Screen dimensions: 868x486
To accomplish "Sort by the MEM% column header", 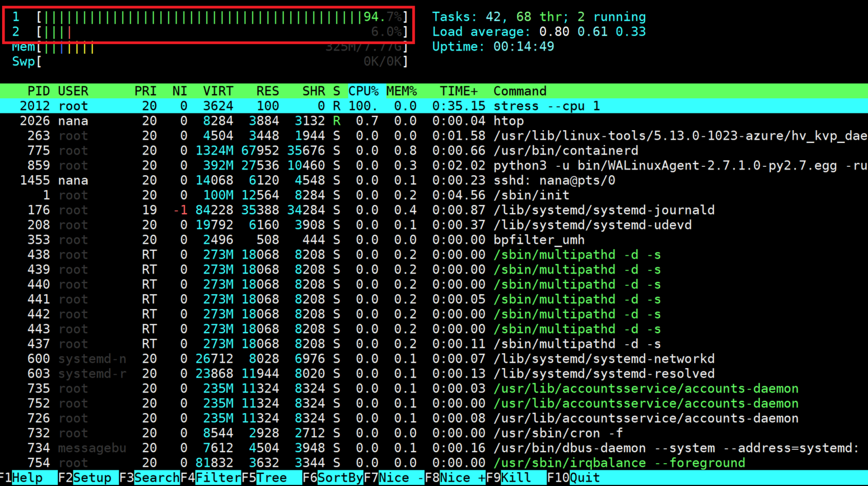I will (x=401, y=91).
